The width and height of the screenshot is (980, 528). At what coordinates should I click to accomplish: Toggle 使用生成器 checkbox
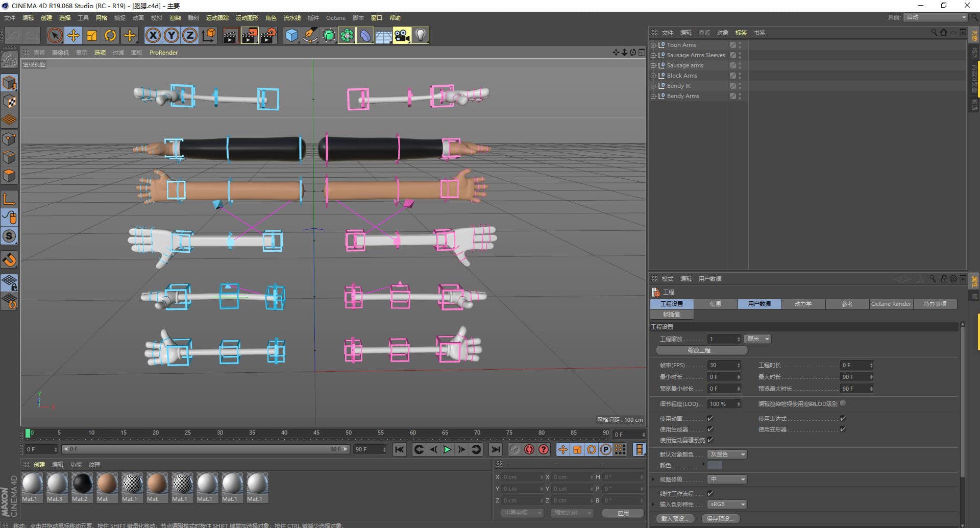click(x=710, y=429)
